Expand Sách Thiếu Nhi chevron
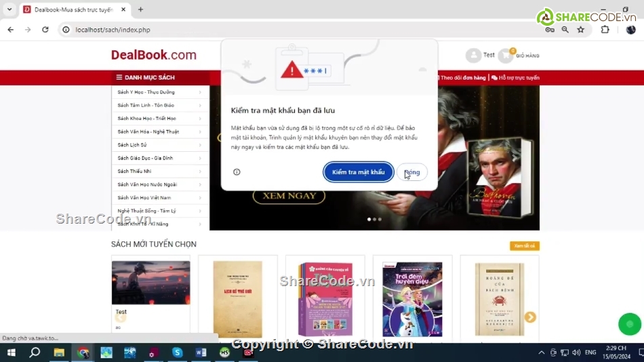644x362 pixels. tap(200, 172)
